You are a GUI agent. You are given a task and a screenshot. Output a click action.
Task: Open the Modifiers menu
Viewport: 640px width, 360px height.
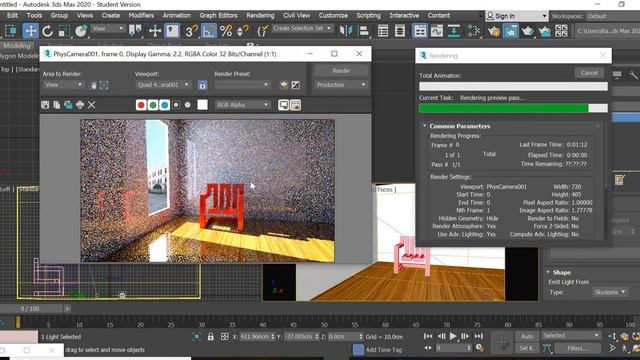coord(141,16)
